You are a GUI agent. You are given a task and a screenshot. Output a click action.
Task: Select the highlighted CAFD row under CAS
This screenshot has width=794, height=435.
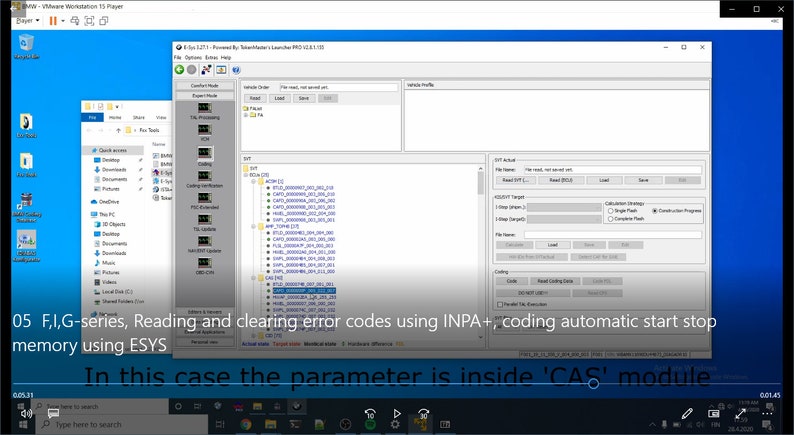(304, 291)
